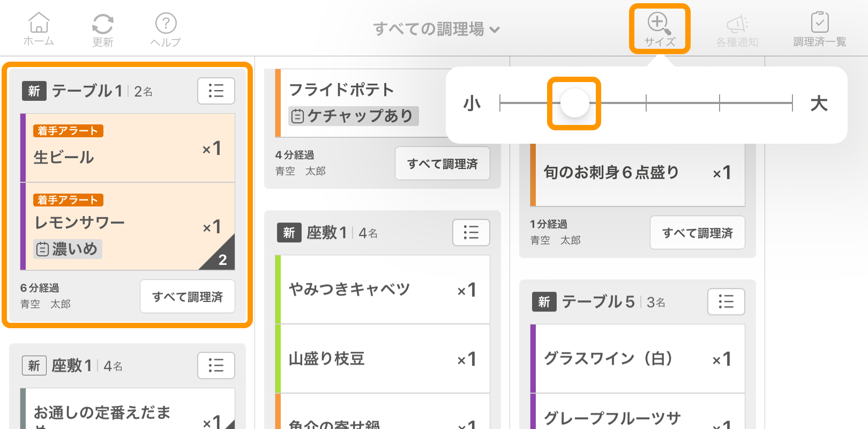Set size slider to largest (大)
This screenshot has width=868, height=429.
[x=792, y=103]
